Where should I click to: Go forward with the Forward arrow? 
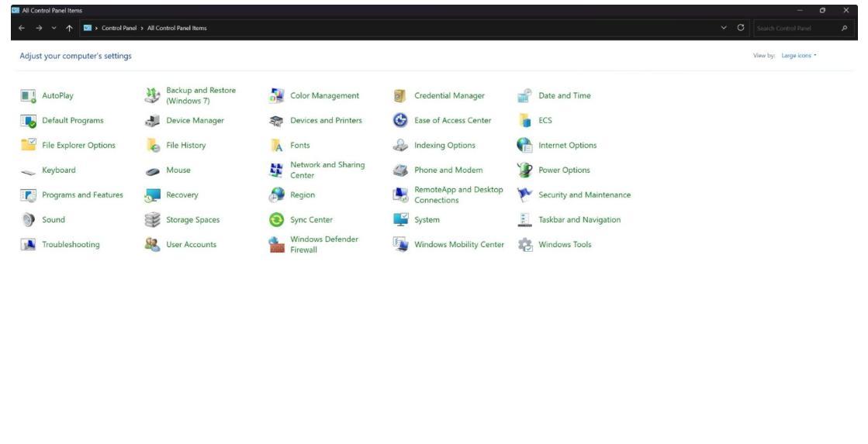[39, 28]
